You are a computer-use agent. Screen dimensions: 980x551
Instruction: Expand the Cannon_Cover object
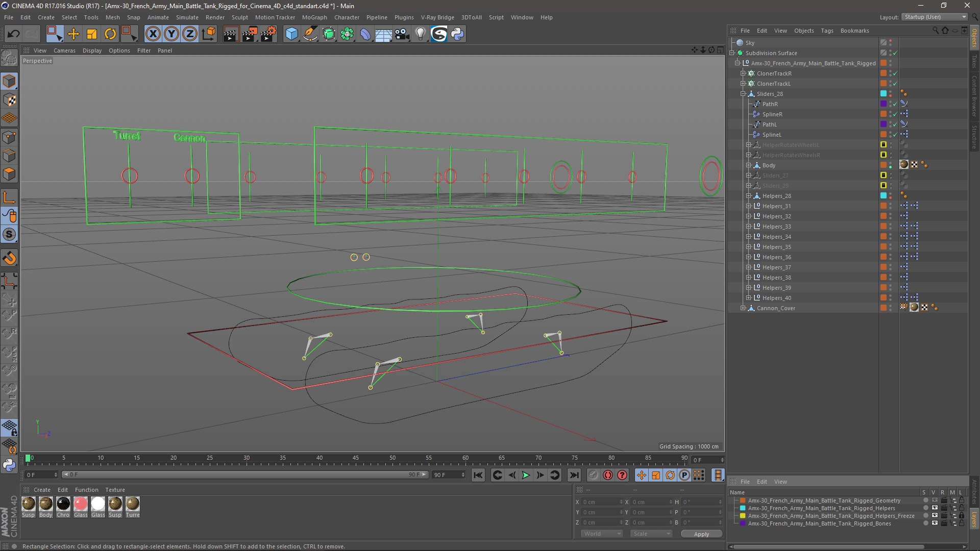[743, 308]
